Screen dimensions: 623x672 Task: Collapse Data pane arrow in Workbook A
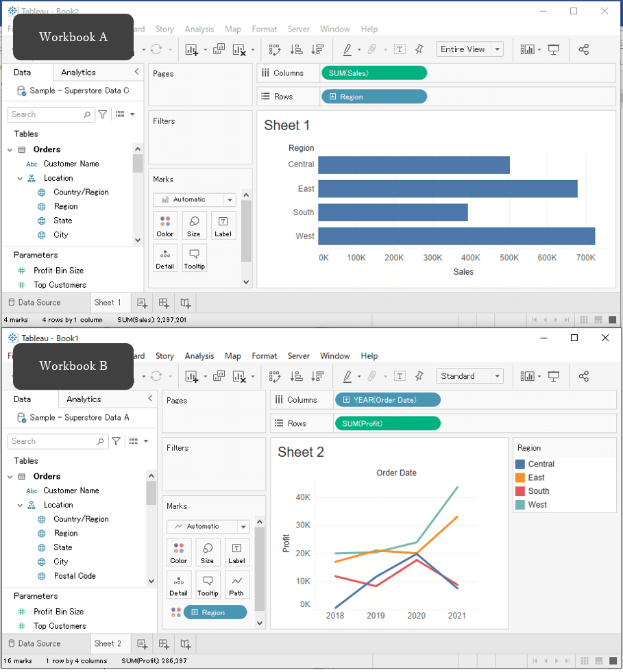[x=136, y=71]
